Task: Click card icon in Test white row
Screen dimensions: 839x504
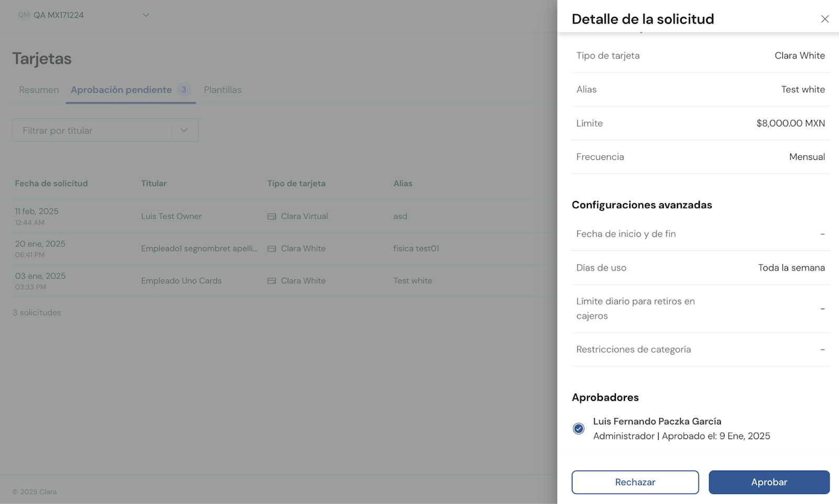Action: [272, 281]
